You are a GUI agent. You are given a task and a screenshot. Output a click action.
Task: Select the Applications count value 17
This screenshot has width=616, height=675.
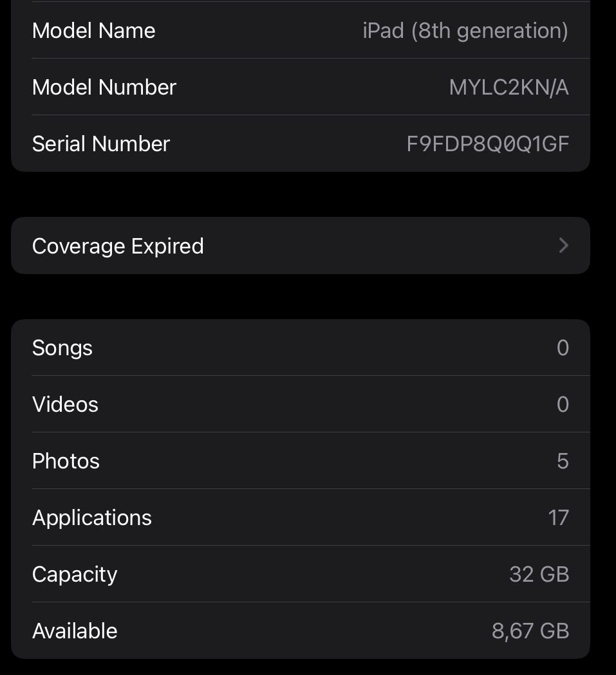558,517
